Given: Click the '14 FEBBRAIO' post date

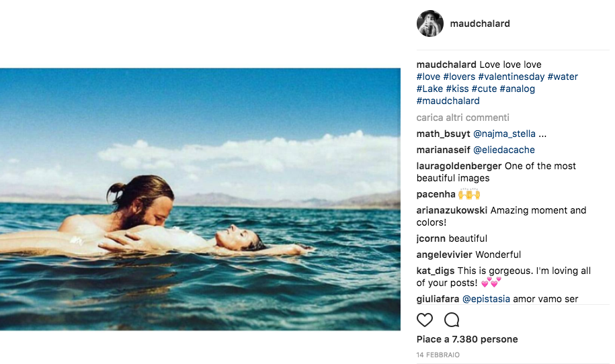Looking at the screenshot, I should coord(438,355).
